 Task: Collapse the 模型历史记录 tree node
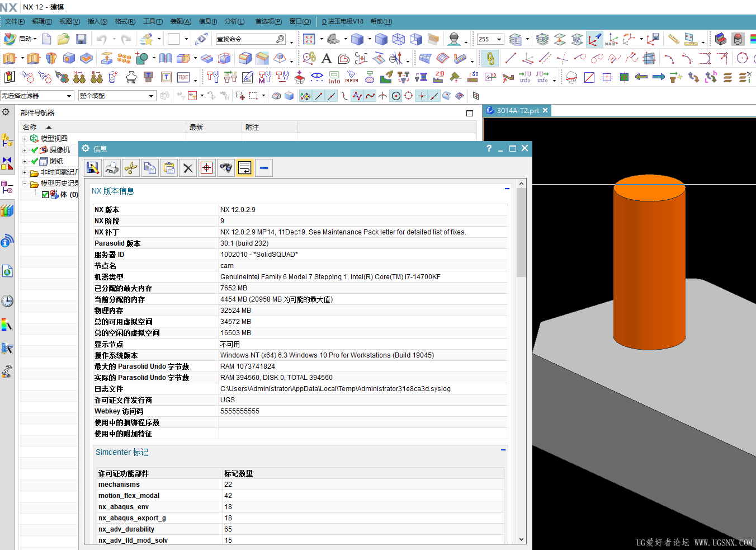(x=25, y=184)
